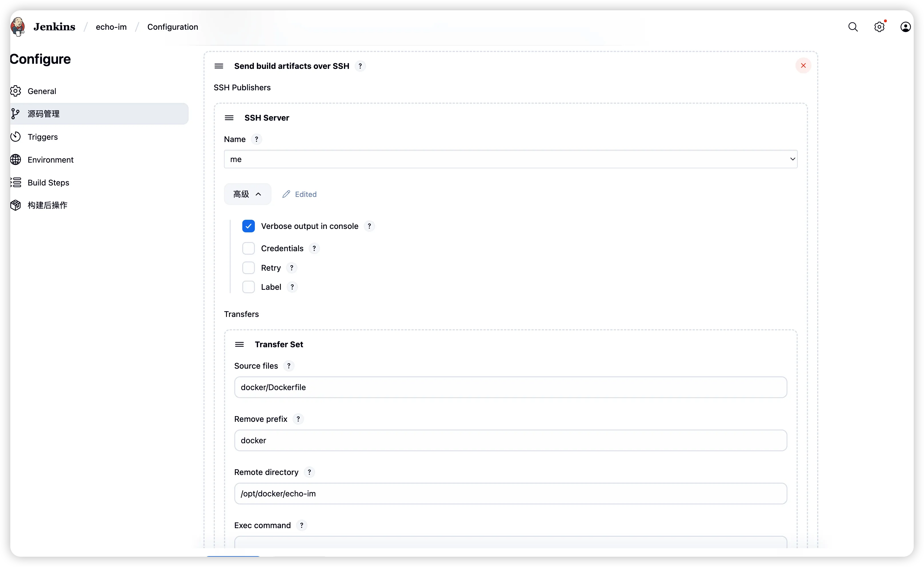Image resolution: width=924 pixels, height=567 pixels.
Task: Open the echo-im breadcrumb link
Action: pyautogui.click(x=111, y=27)
